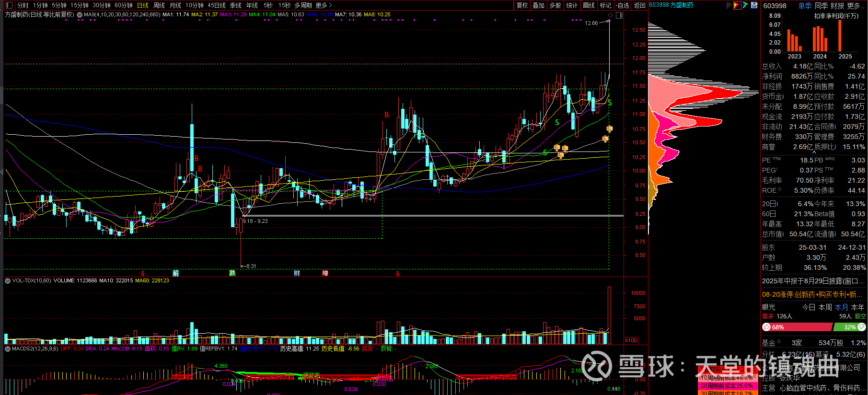Toggle the right info panel icon
The image size is (868, 395).
pos(619,15)
